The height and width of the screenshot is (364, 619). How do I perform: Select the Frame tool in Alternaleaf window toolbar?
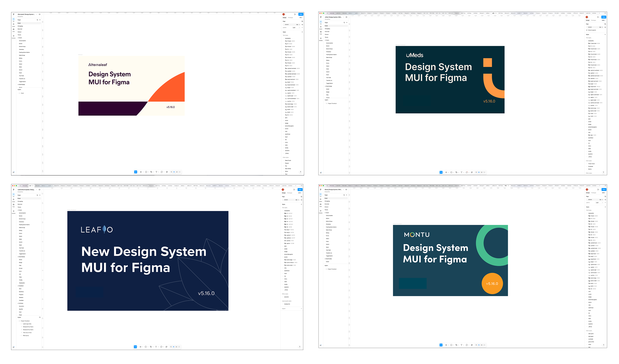point(141,172)
